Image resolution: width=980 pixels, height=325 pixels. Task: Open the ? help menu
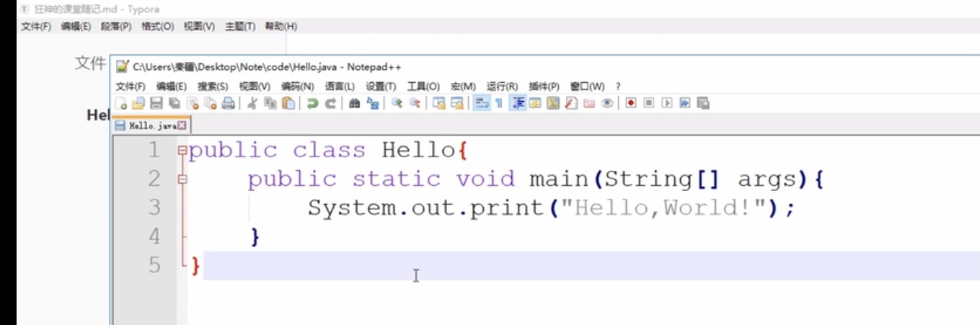pos(618,86)
